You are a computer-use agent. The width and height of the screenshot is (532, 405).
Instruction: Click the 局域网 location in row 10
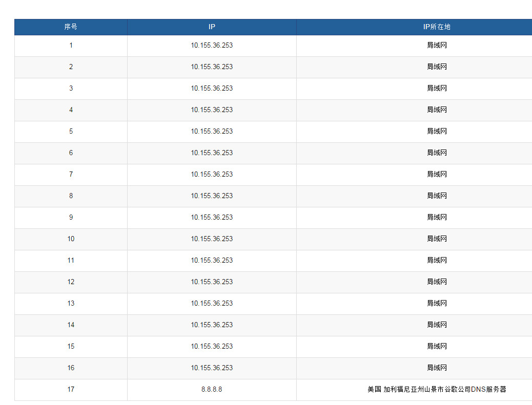pyautogui.click(x=437, y=239)
